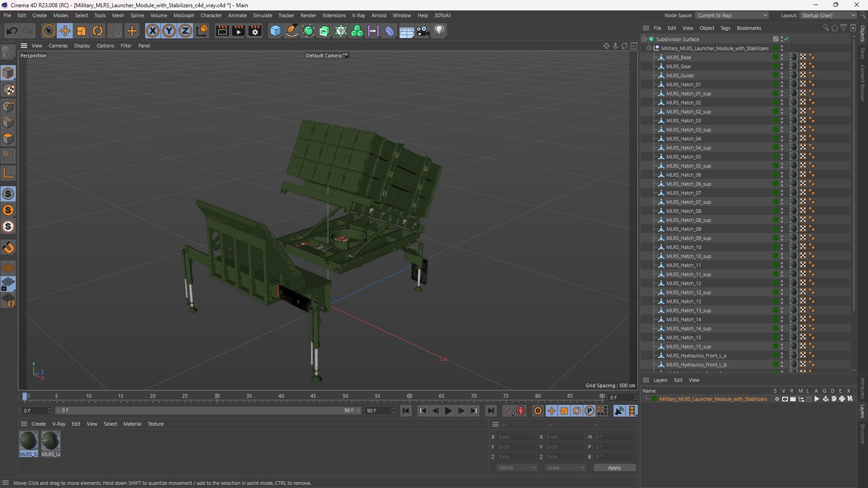Collapse the Subdivision Surface tree node

644,39
